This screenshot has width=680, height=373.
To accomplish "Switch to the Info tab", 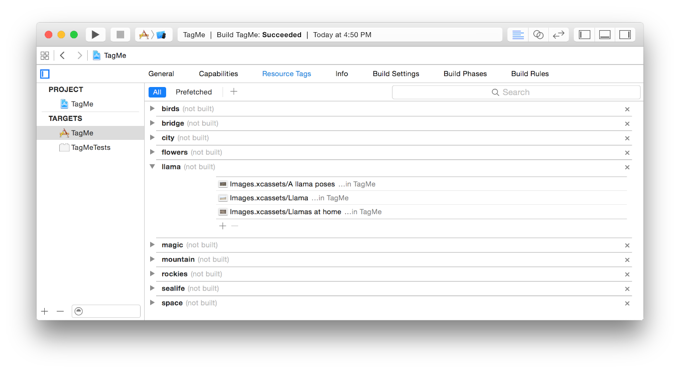I will 342,74.
